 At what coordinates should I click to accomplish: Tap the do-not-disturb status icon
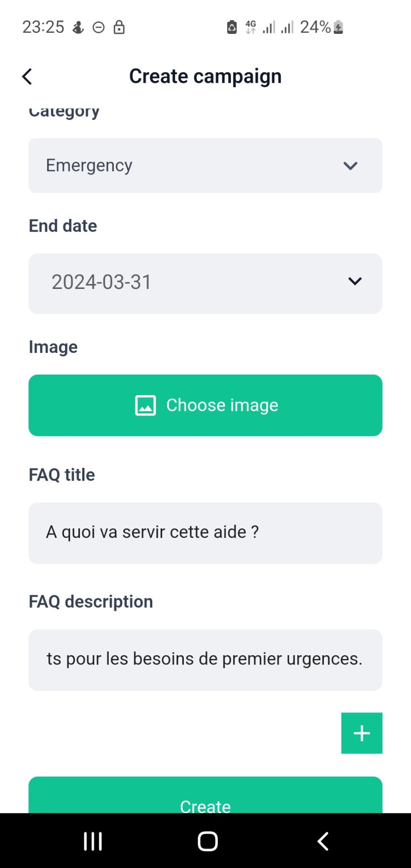pos(98,27)
